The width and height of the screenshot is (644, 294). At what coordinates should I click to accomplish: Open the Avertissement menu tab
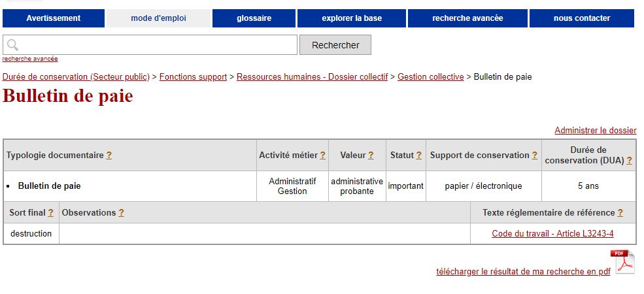[54, 18]
